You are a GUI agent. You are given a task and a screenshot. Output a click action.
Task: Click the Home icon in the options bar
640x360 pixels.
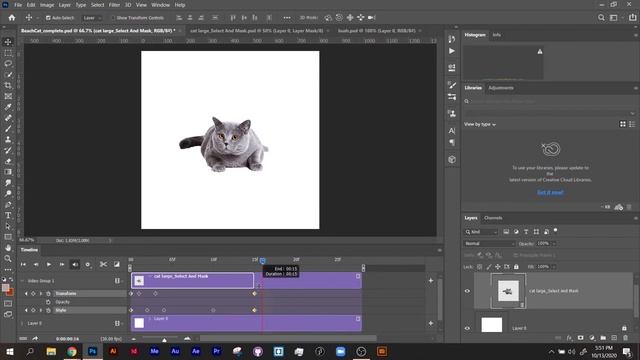pyautogui.click(x=12, y=18)
